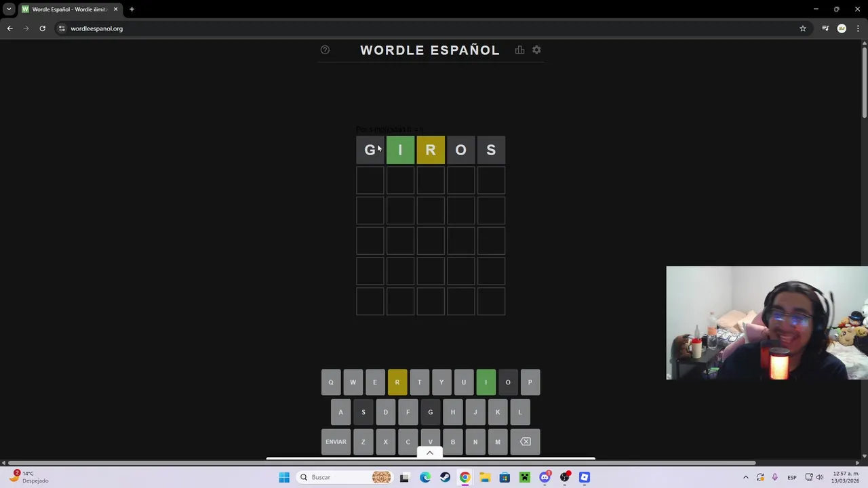
Task: Tap the X key on the keyboard
Action: coord(385,442)
